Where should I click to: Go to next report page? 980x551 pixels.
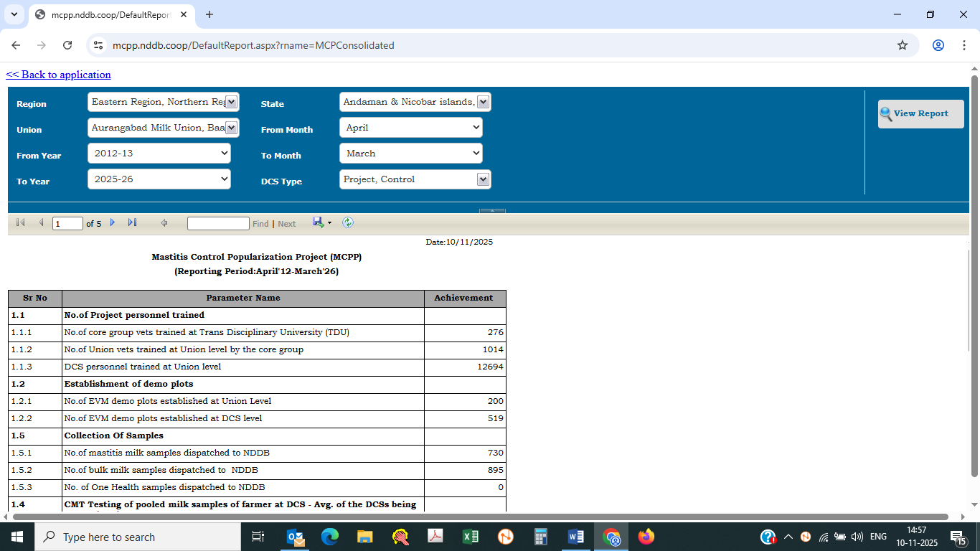(113, 223)
